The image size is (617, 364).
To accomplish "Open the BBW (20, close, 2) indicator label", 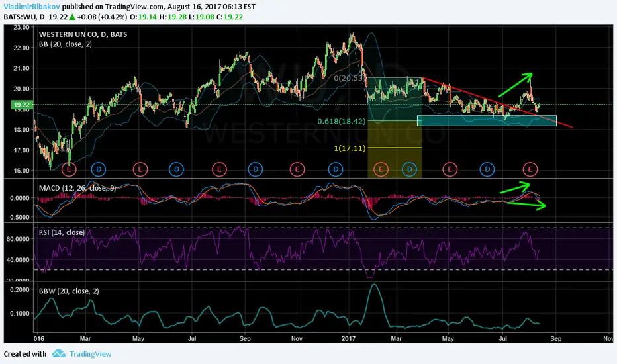I will point(69,291).
